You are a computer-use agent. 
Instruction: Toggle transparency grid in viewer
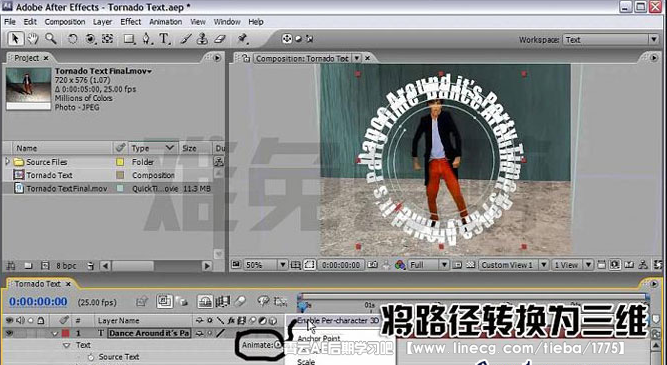pos(470,265)
